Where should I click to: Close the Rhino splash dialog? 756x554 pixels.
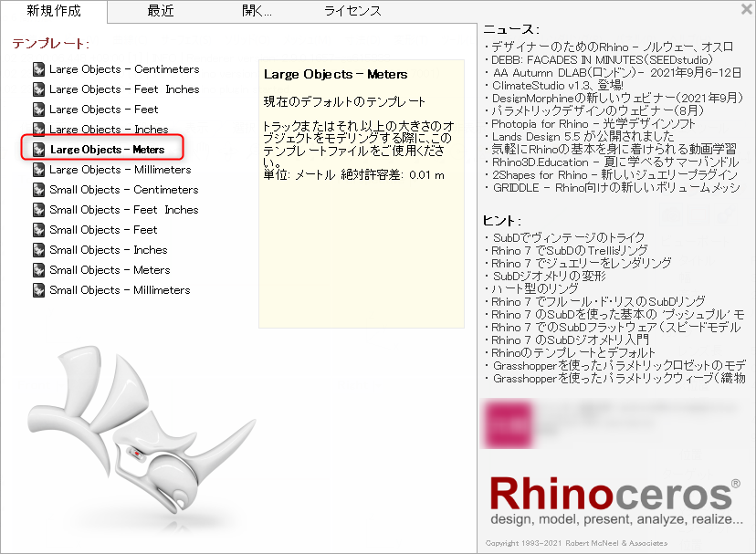[747, 9]
